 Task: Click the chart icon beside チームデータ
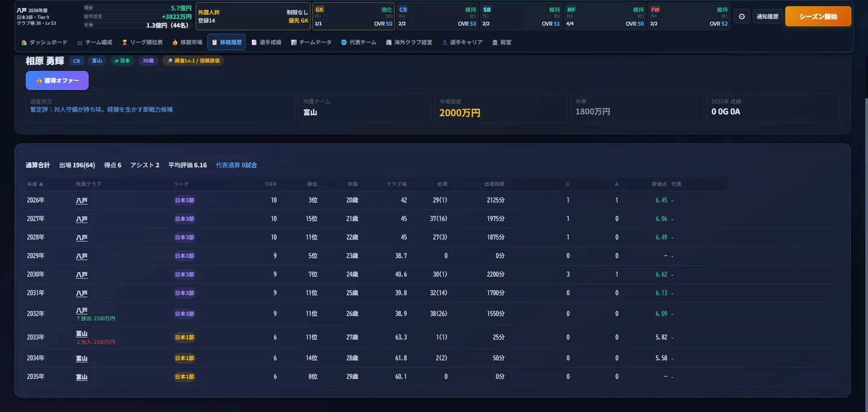(294, 42)
